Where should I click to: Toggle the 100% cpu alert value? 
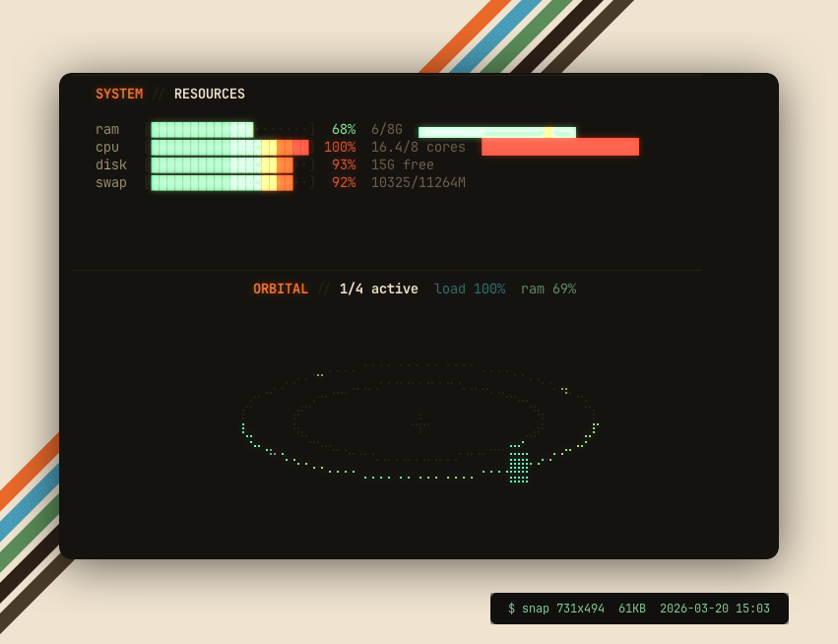[x=339, y=146]
